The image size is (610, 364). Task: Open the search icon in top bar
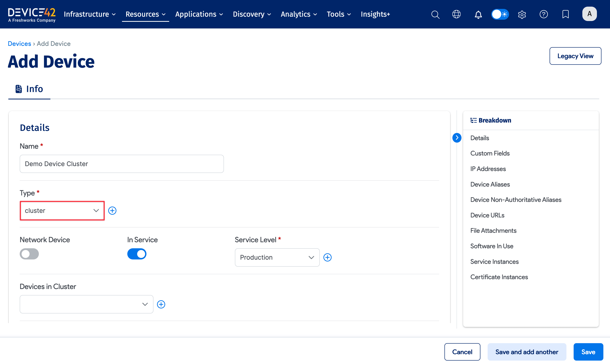pos(435,14)
